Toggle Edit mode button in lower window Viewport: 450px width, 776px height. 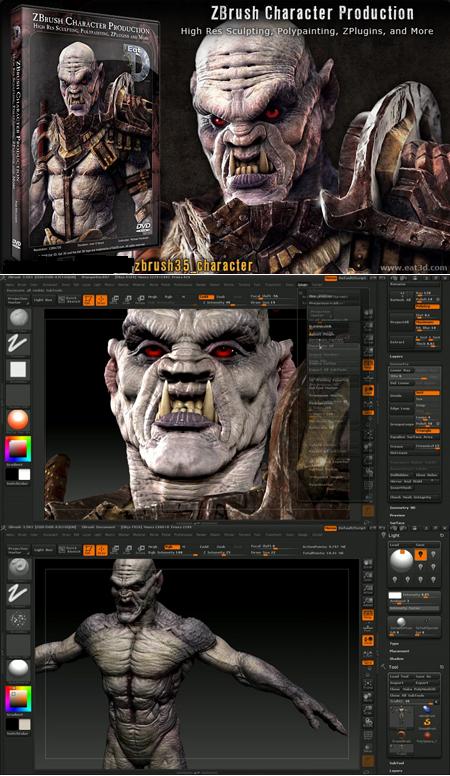point(89,549)
